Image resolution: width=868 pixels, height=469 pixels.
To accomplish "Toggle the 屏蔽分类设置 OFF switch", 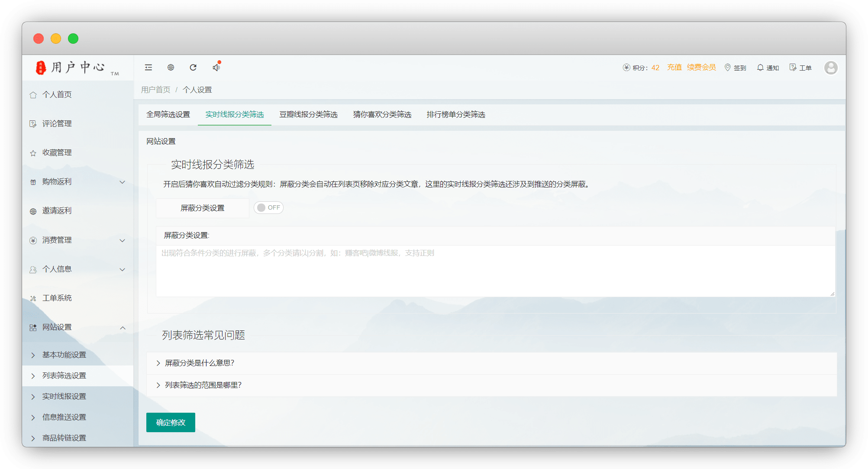I will (268, 207).
